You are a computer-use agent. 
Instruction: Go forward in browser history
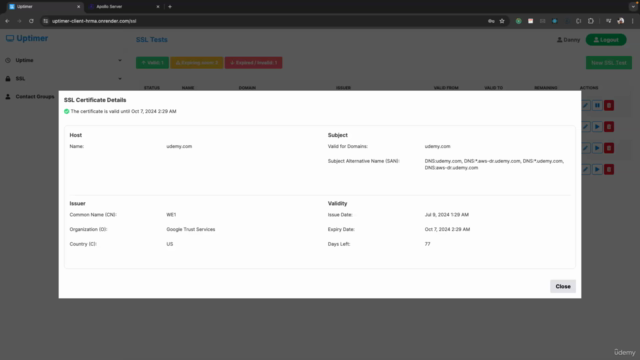click(x=19, y=21)
